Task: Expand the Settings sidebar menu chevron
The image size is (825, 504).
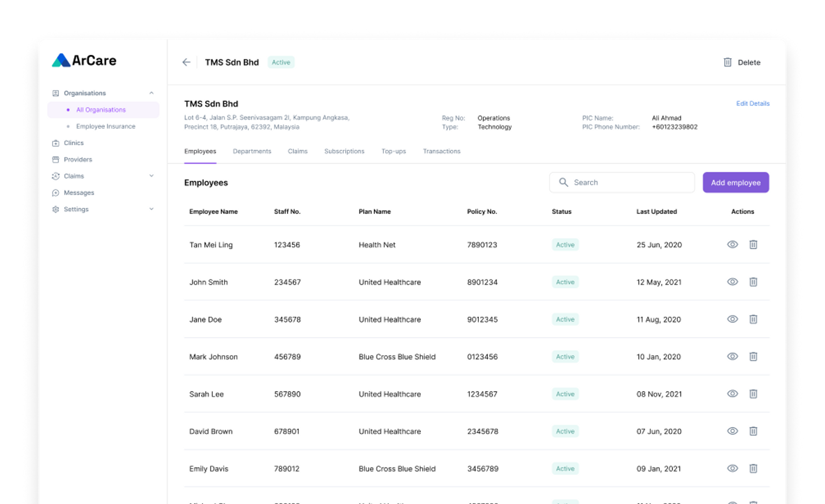Action: (x=151, y=209)
